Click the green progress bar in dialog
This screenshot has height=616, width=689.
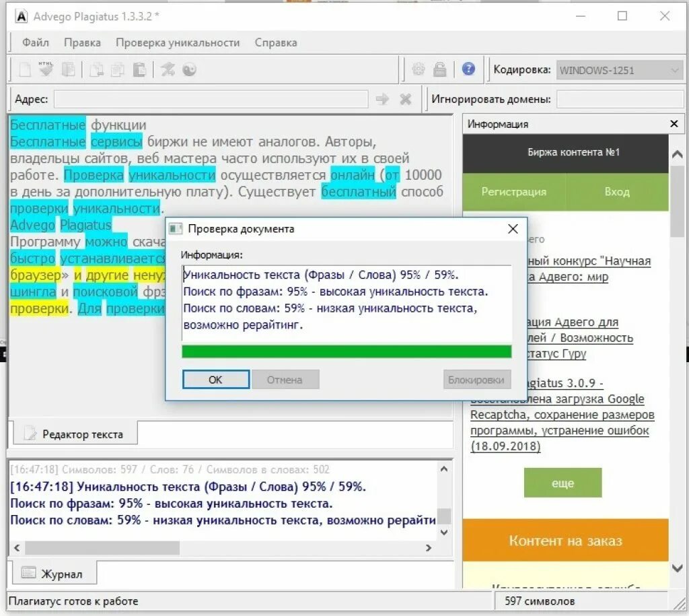347,351
